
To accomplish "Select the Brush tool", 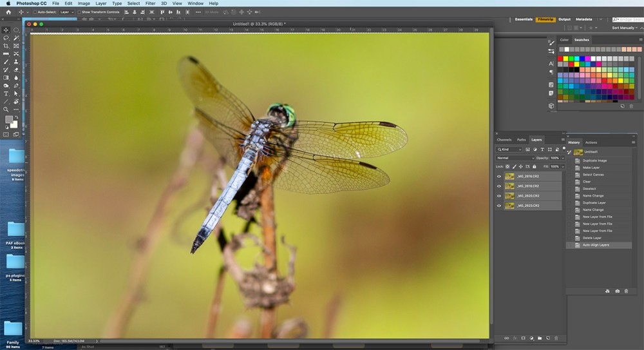I will [x=6, y=62].
